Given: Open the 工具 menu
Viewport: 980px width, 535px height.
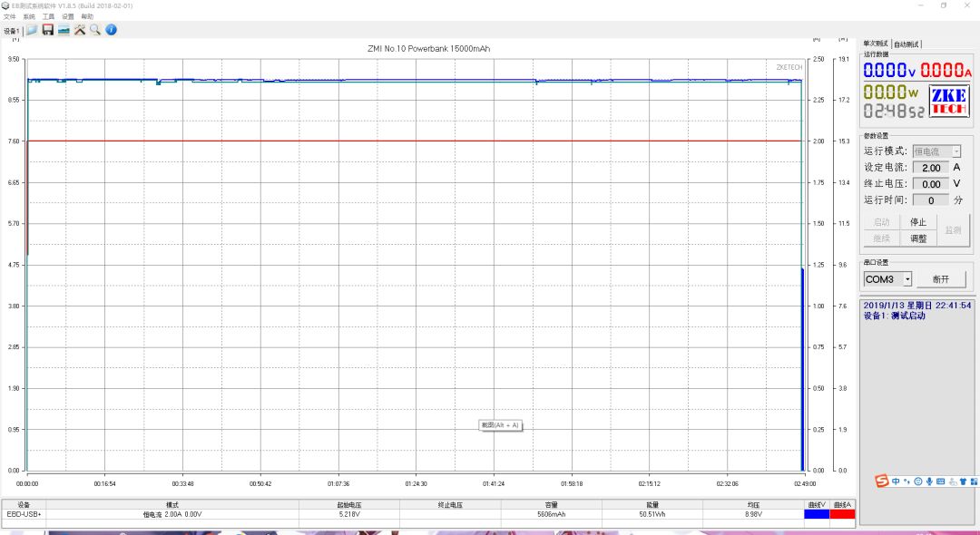Looking at the screenshot, I should click(x=48, y=17).
